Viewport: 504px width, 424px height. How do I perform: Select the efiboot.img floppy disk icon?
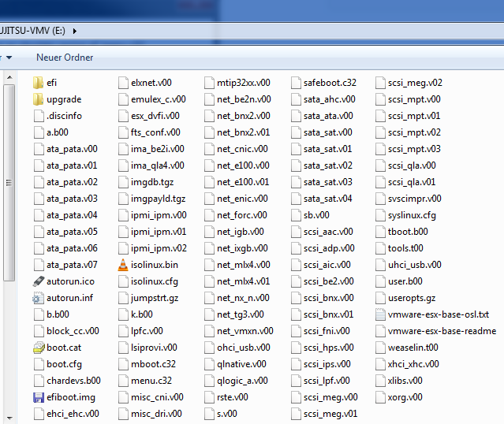point(39,397)
